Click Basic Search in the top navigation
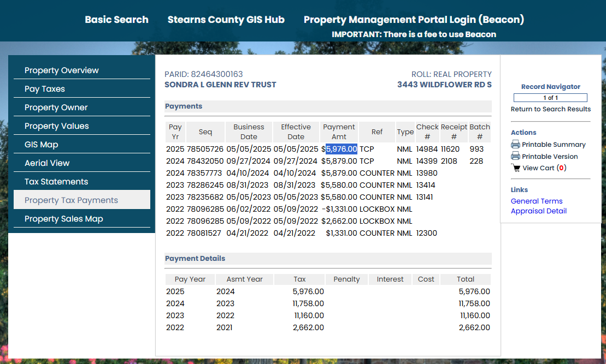Screen dimensions: 606x364 pos(116,20)
